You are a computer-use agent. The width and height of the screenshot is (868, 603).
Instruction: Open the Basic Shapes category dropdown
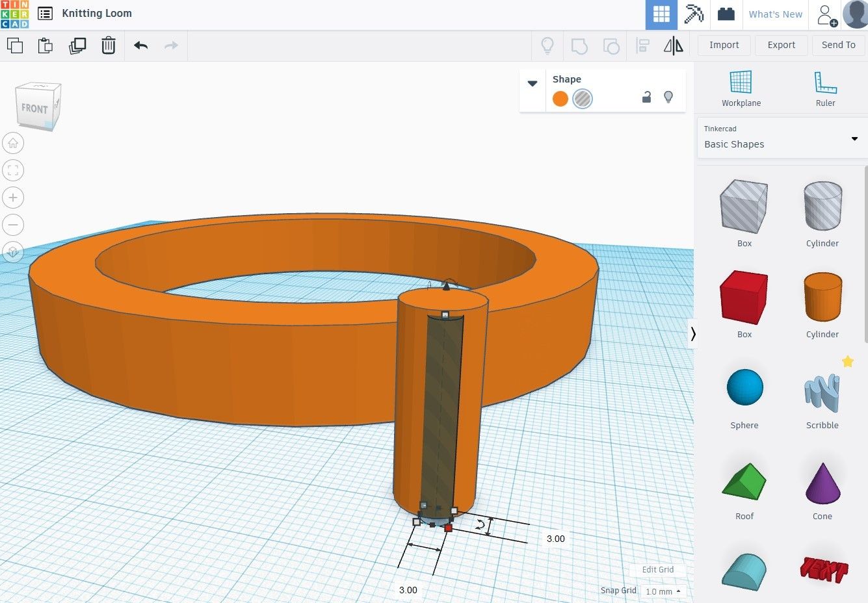click(x=782, y=138)
